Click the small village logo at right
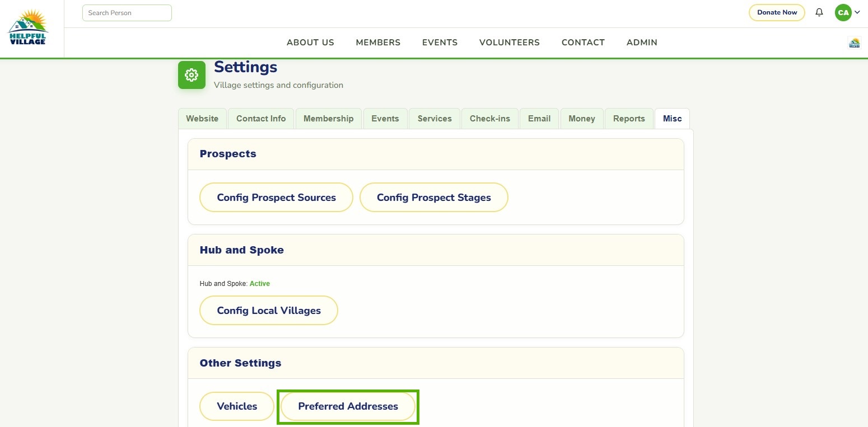This screenshot has width=868, height=427. [854, 43]
